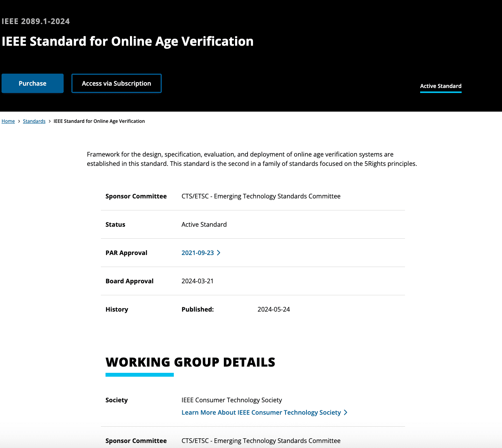Click the Society label
502x448 pixels.
(x=116, y=400)
